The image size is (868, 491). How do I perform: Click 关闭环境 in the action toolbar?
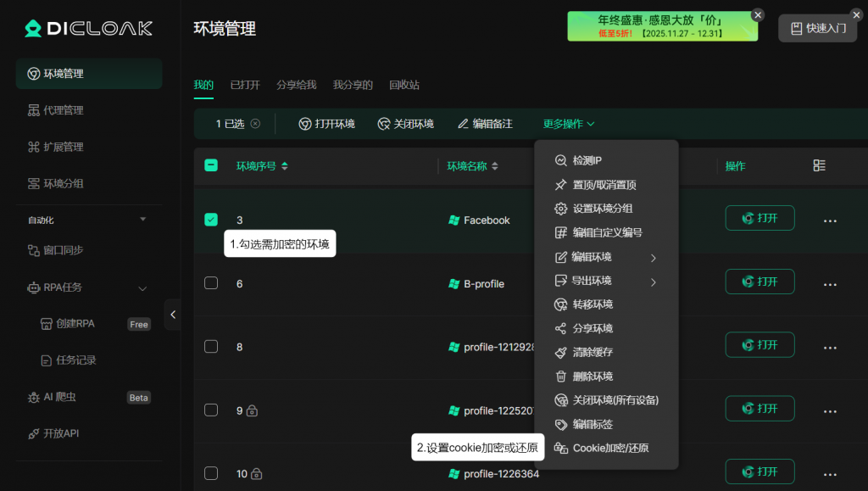[406, 124]
